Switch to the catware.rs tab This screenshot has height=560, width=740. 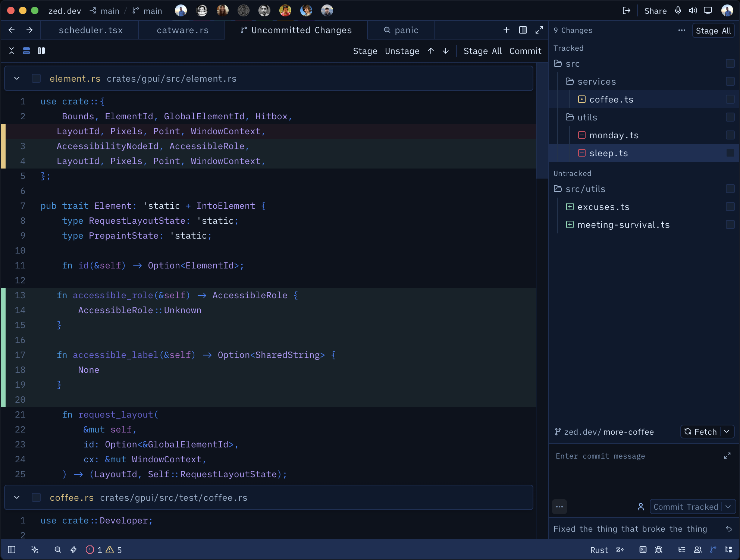tap(182, 30)
